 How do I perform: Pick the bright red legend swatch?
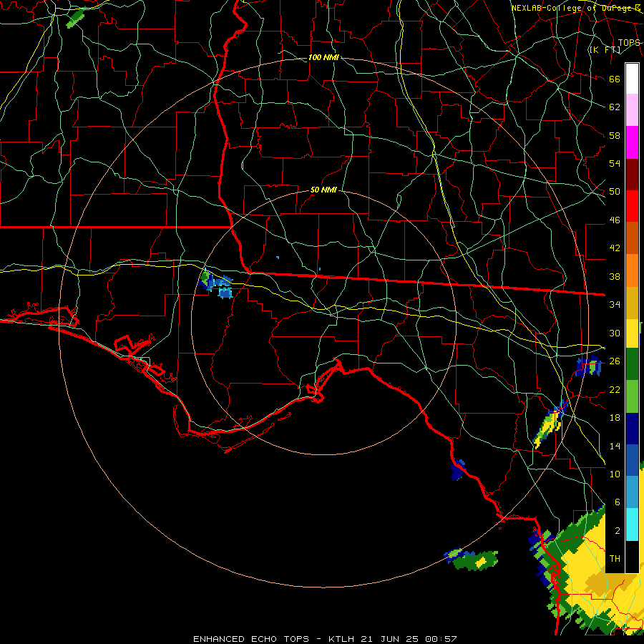tap(632, 206)
